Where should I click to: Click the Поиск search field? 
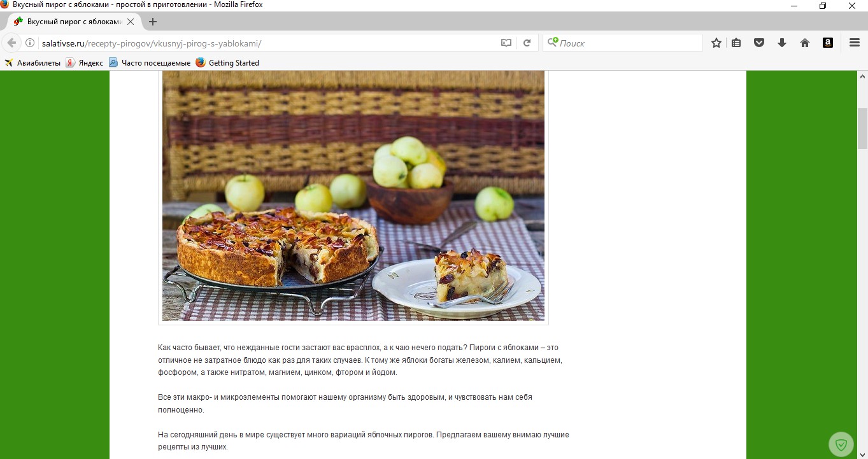click(623, 43)
